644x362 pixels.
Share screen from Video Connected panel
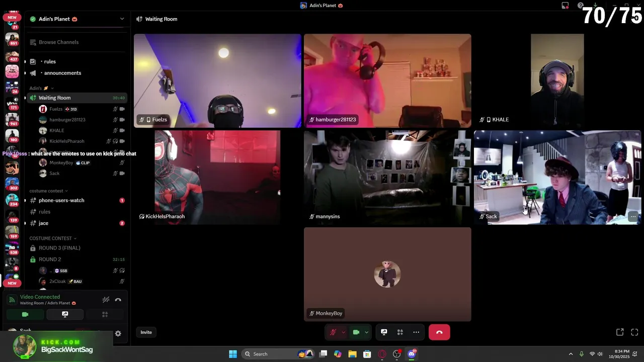[x=65, y=315]
